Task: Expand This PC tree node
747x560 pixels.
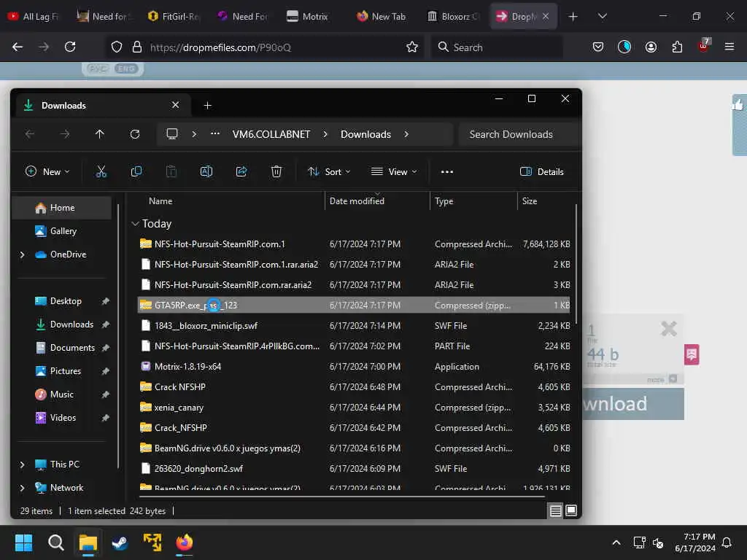Action: (22, 464)
